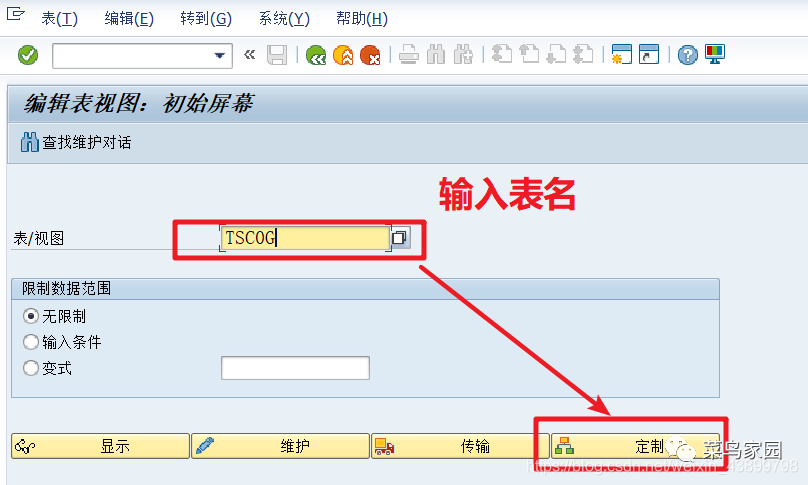Open the command field dropdown arrow

tap(220, 55)
